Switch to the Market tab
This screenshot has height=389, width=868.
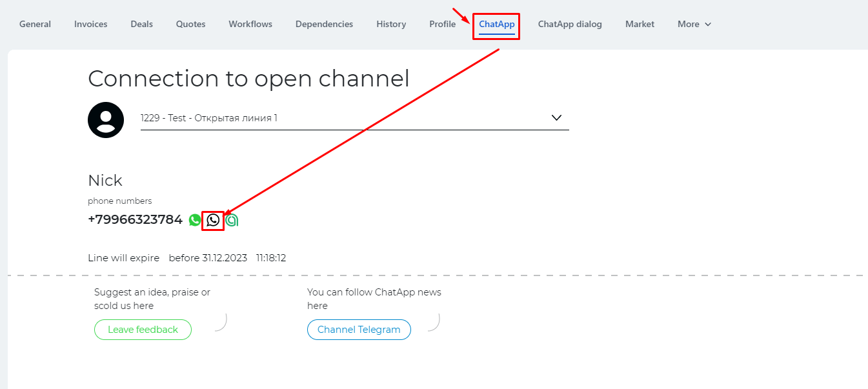(x=640, y=24)
